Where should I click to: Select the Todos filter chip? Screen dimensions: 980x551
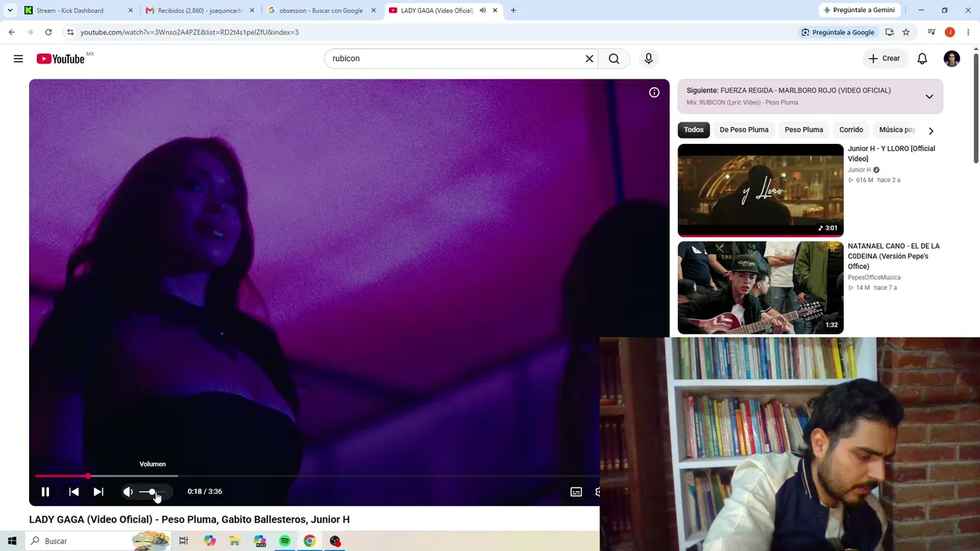[x=694, y=130]
